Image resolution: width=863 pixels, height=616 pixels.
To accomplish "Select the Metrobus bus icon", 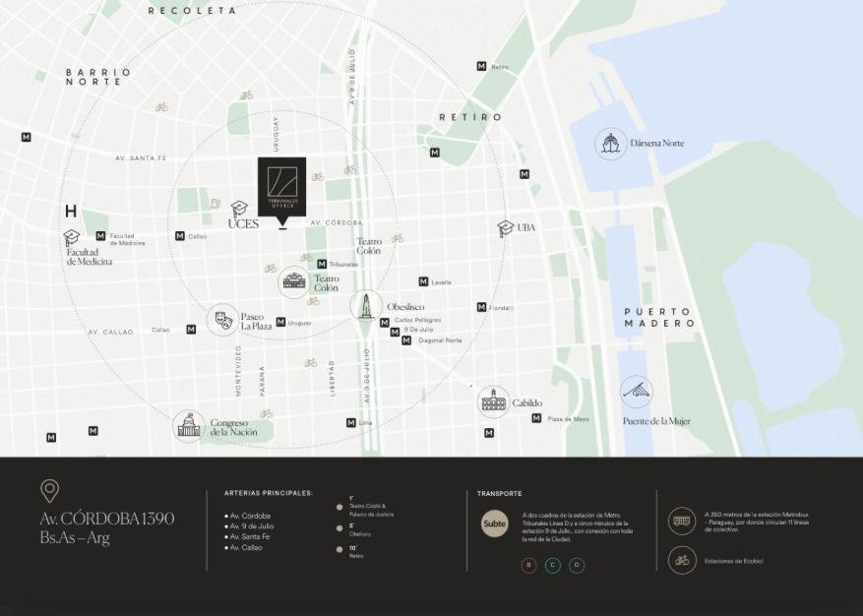I will pos(681,521).
